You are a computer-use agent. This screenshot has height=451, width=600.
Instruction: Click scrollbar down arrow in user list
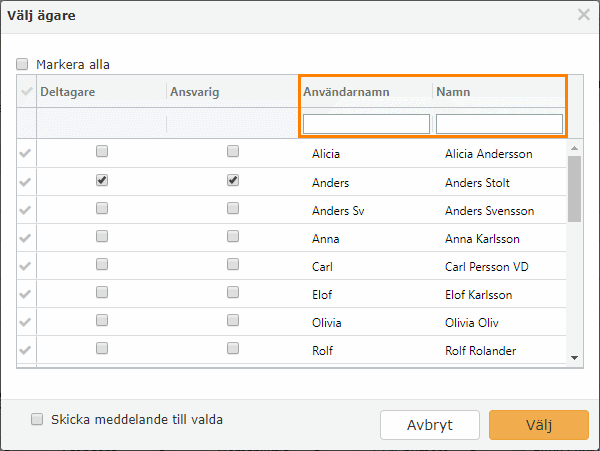(574, 358)
